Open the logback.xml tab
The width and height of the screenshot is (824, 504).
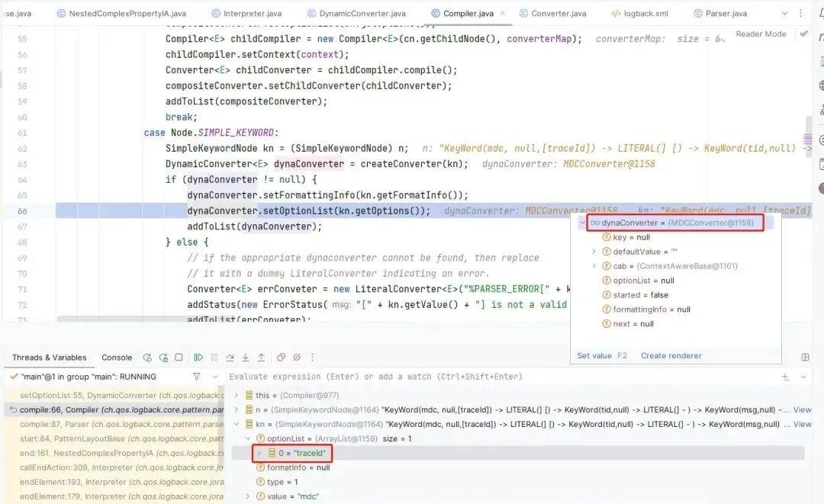coord(639,13)
